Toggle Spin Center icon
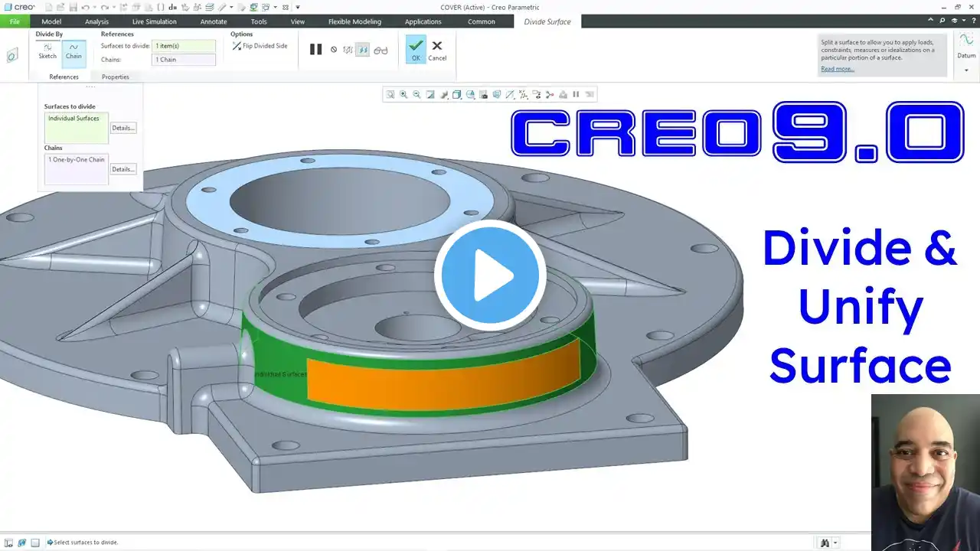 (550, 95)
